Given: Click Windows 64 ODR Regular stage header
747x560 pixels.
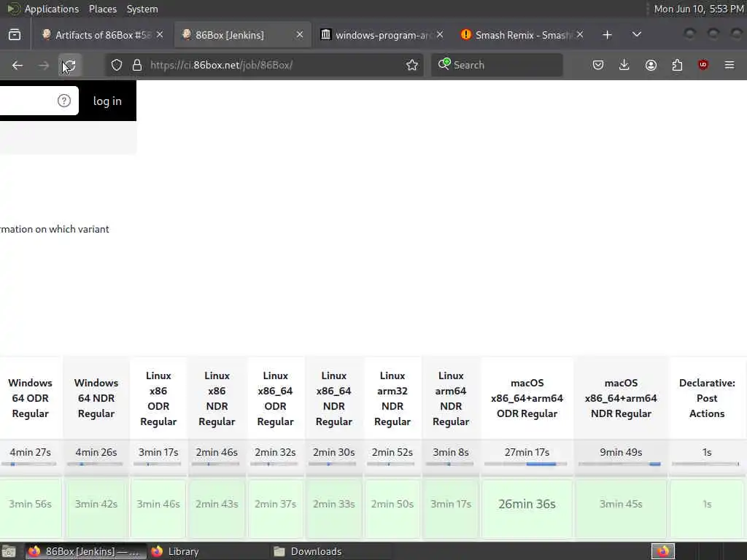Looking at the screenshot, I should tap(31, 398).
